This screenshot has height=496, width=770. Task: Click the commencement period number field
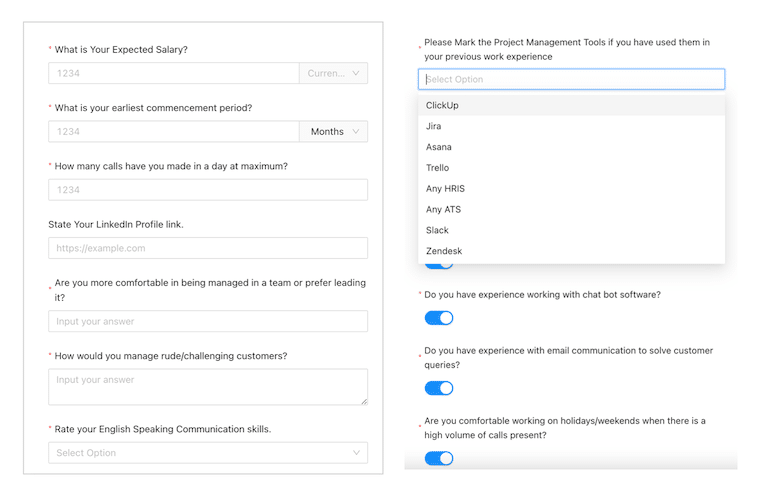point(174,132)
